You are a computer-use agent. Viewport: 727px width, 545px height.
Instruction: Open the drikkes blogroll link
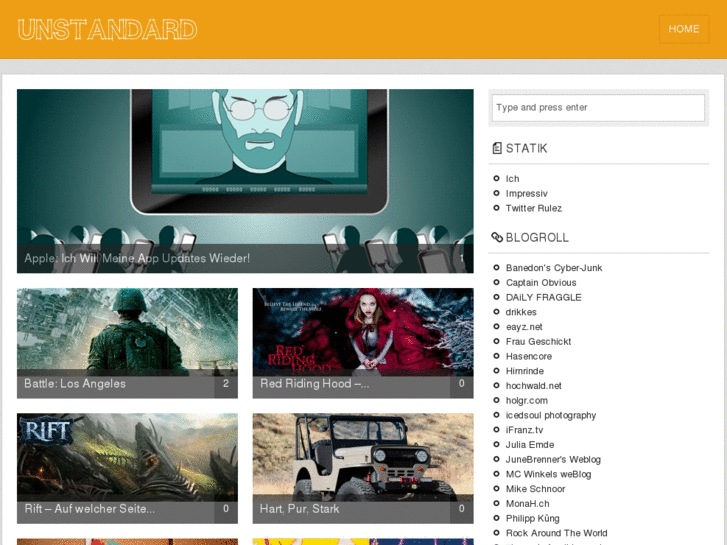point(521,312)
